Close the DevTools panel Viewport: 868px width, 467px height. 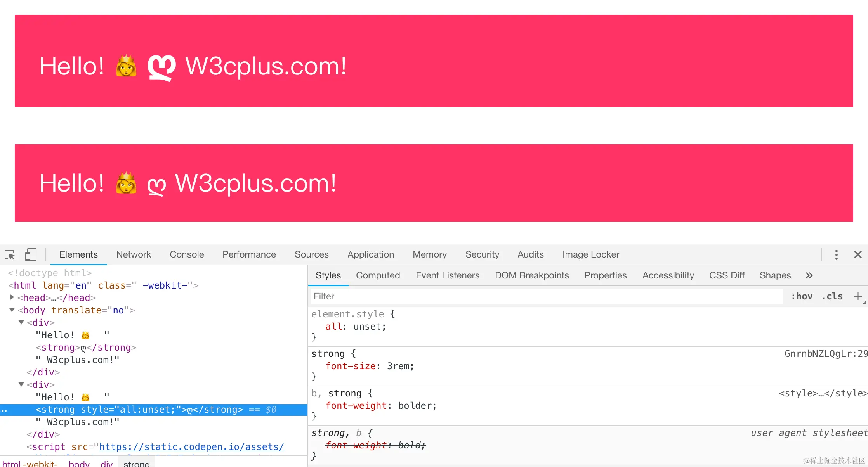point(858,255)
